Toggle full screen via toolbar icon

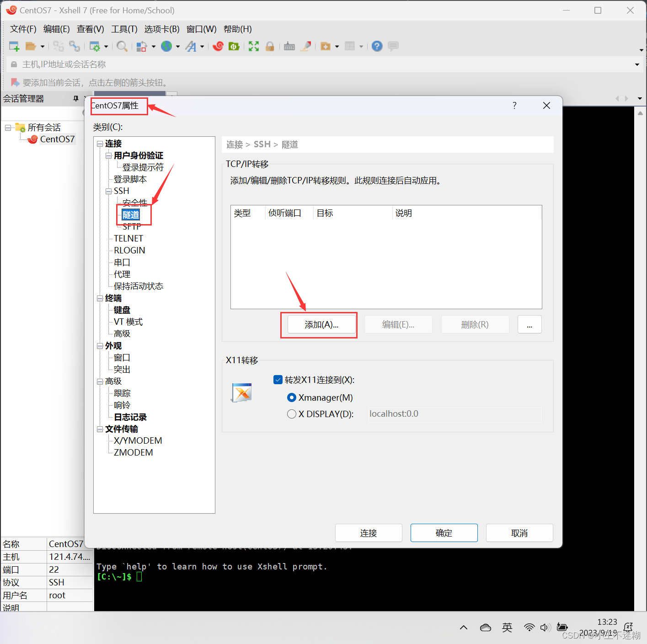(x=254, y=46)
